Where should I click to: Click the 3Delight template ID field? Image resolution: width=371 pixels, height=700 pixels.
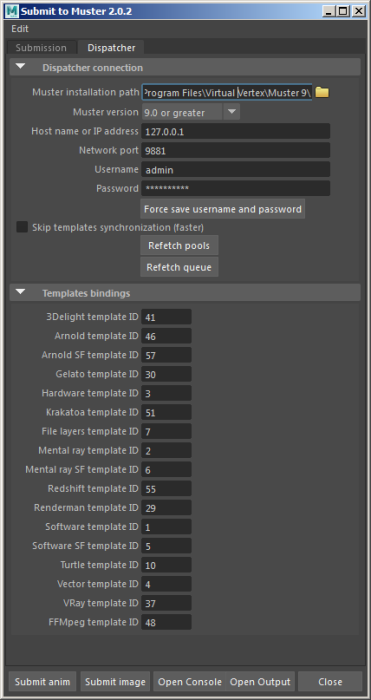click(x=167, y=317)
